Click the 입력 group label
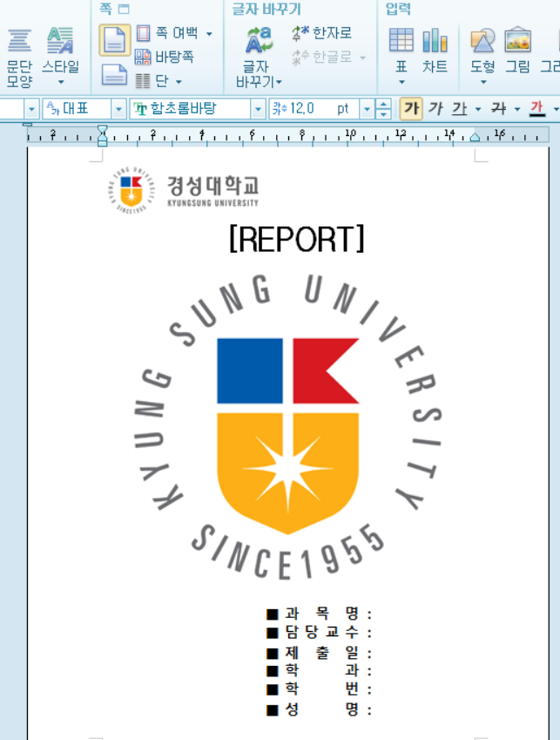This screenshot has height=740, width=560. [398, 9]
